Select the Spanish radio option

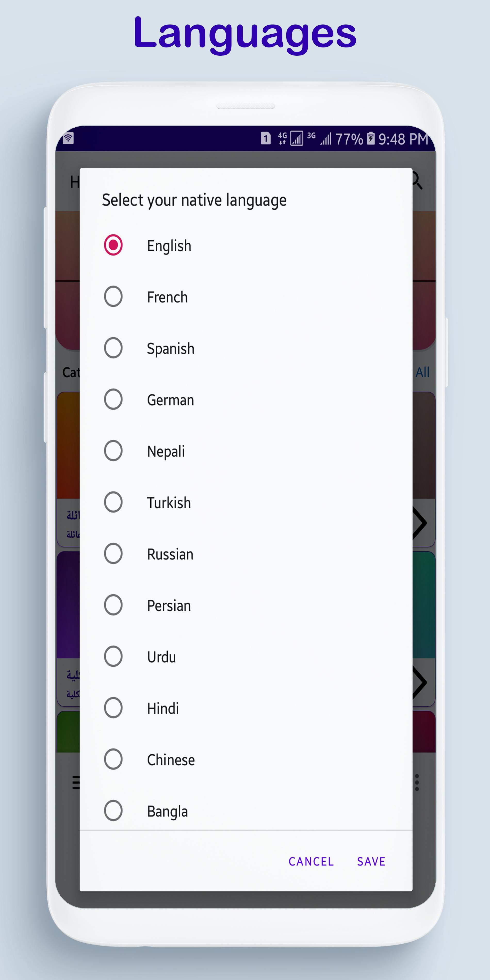tap(113, 348)
